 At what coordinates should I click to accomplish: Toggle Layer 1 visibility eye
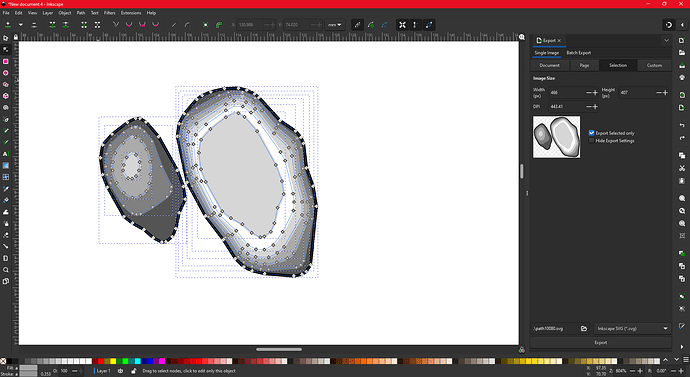pyautogui.click(x=121, y=371)
